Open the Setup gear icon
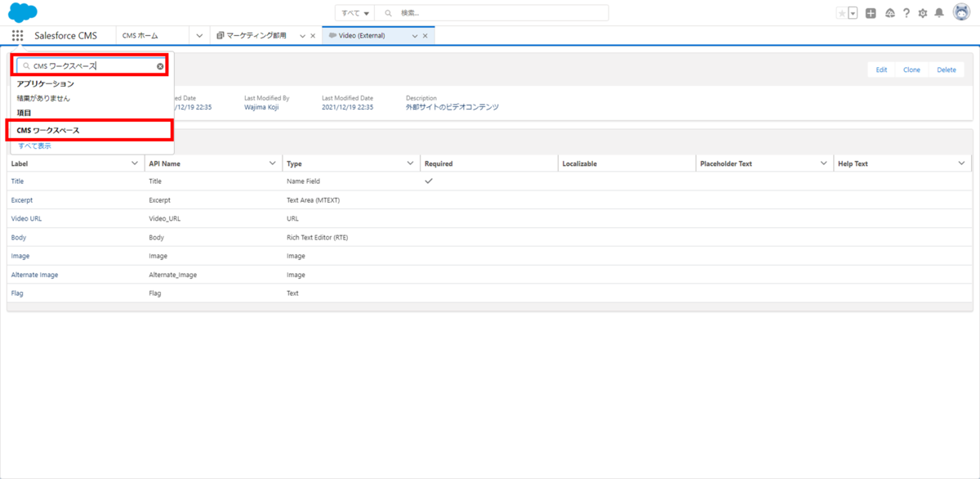The image size is (980, 479). 923,13
